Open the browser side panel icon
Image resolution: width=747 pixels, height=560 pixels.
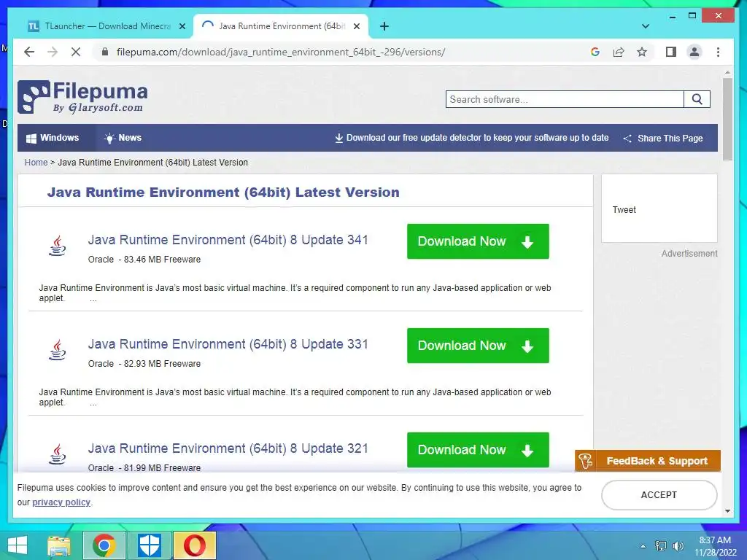click(671, 52)
